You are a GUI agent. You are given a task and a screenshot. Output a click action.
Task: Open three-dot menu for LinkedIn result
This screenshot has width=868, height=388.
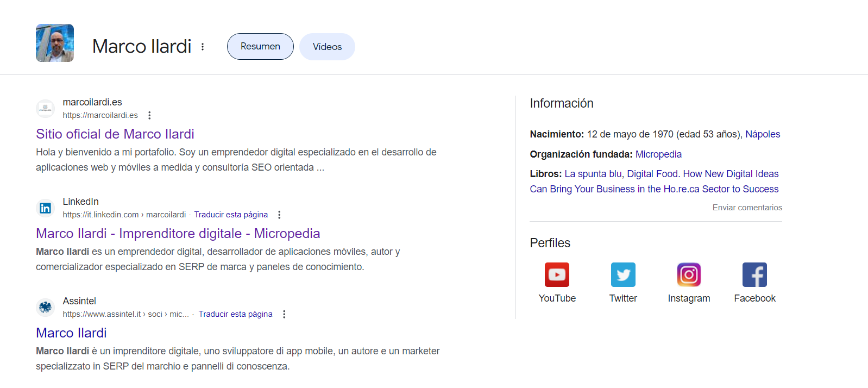click(x=279, y=215)
